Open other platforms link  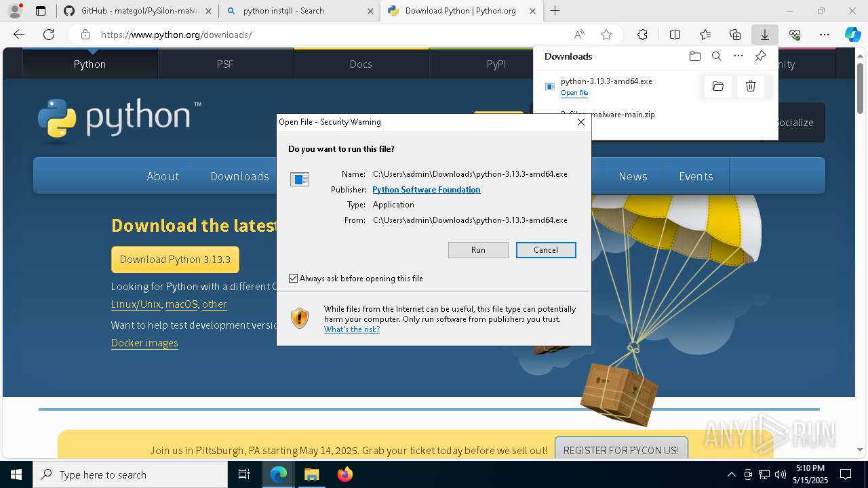214,304
